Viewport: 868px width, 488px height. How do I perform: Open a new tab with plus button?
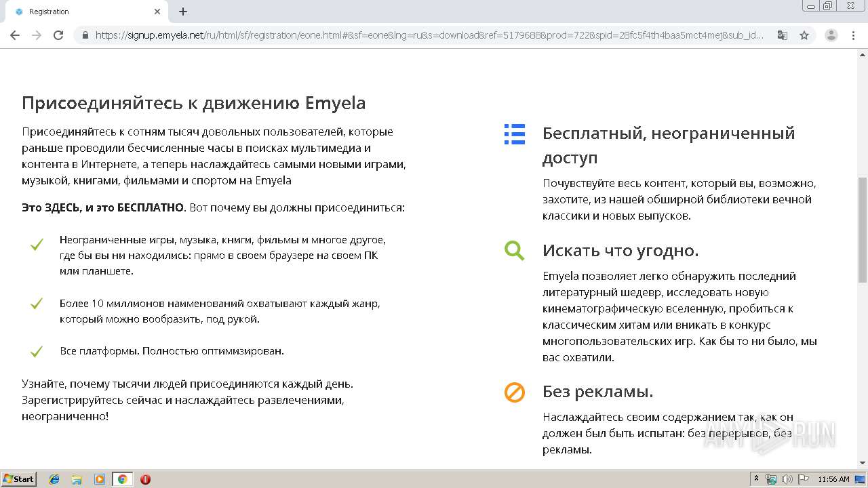coord(183,12)
